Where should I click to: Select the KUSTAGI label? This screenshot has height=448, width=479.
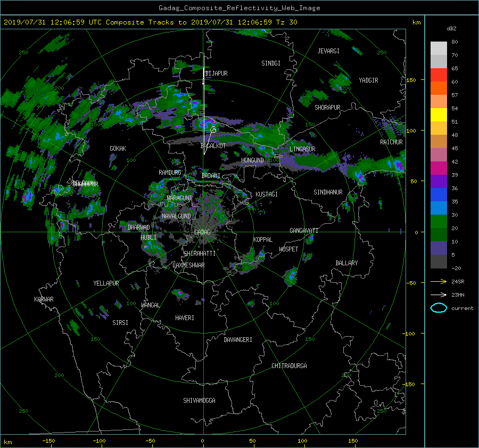coord(267,194)
